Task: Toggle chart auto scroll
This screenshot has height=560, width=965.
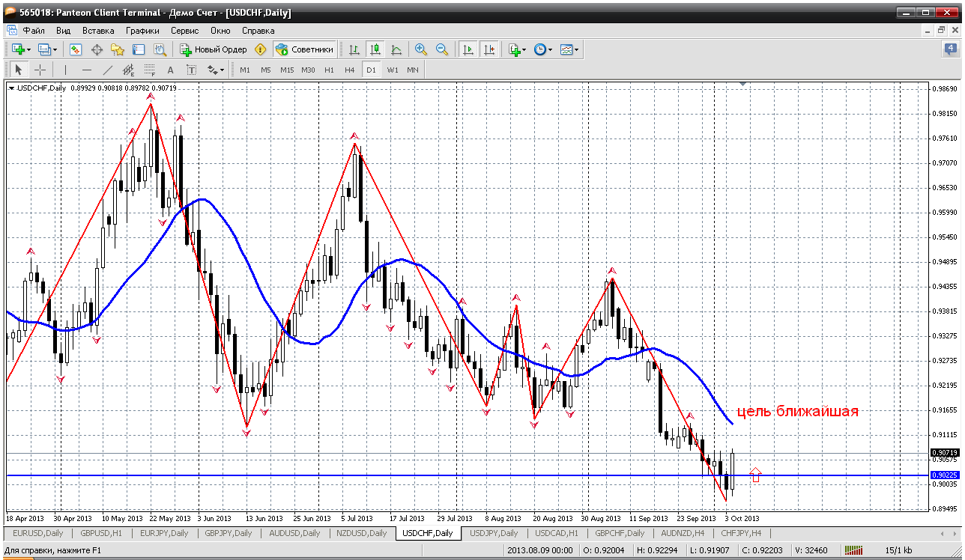Action: [468, 49]
